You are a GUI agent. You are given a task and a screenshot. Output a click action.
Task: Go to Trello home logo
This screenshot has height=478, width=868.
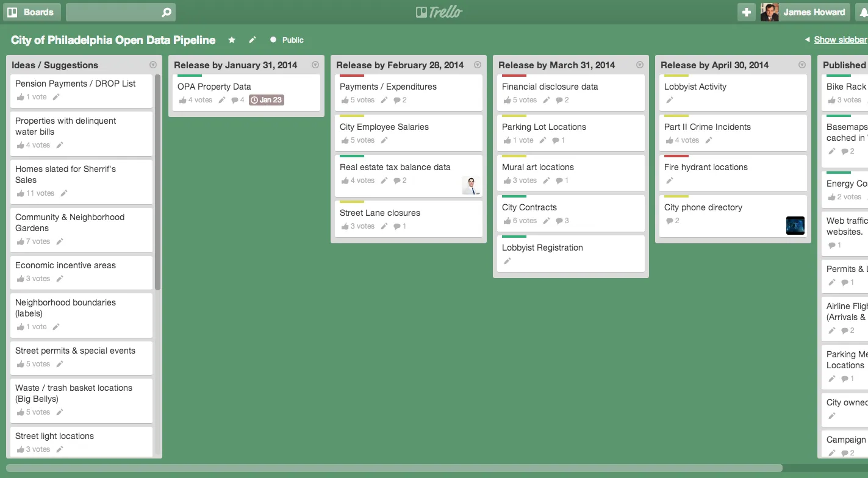pos(439,12)
